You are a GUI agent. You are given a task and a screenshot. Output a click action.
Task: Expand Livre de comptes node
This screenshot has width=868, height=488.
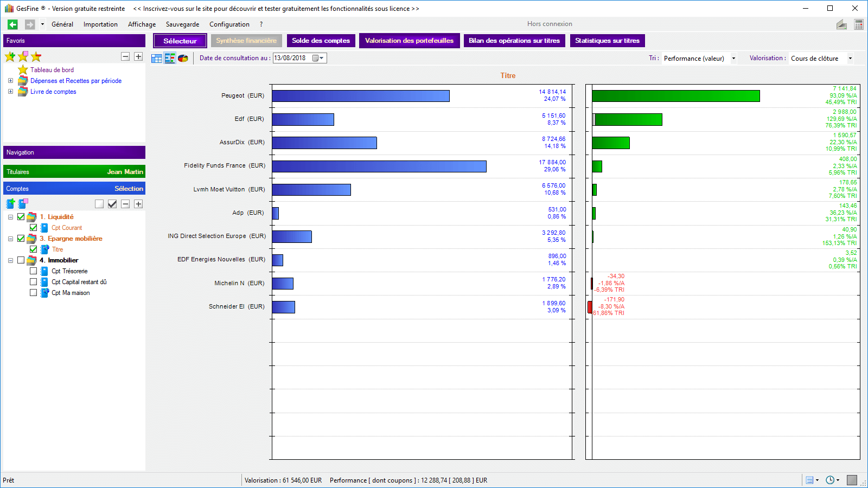[x=10, y=92]
